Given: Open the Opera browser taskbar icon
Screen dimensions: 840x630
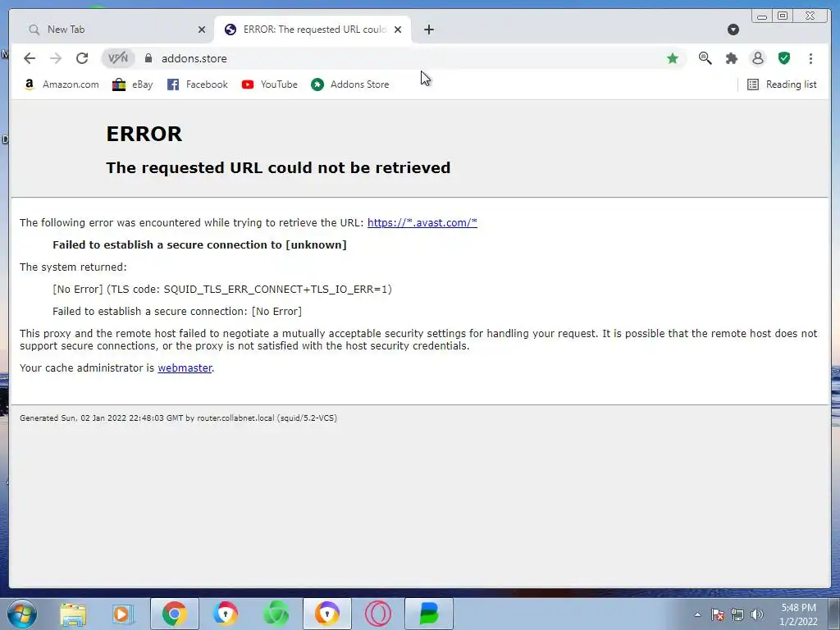Looking at the screenshot, I should tap(377, 614).
